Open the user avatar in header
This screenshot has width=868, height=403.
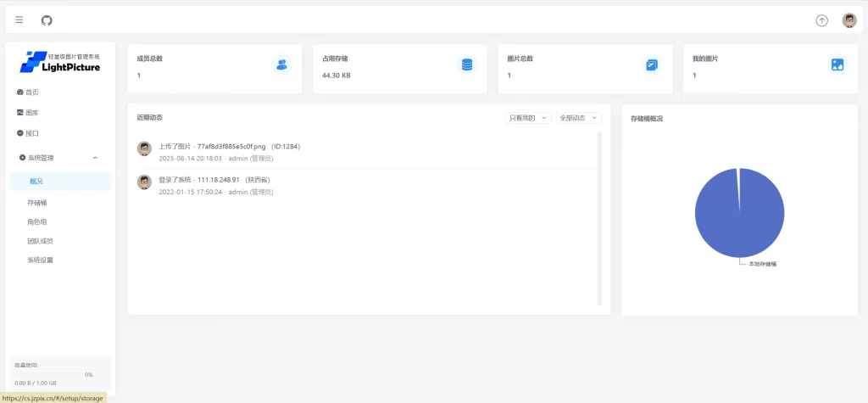(849, 20)
